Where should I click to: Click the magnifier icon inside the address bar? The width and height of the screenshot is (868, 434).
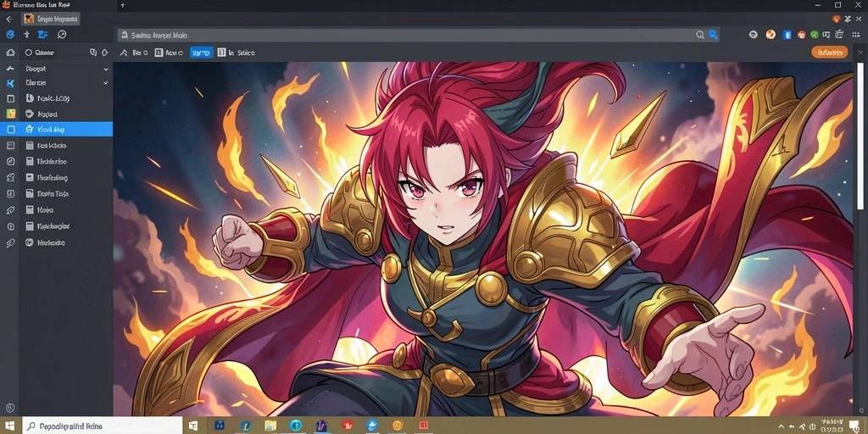[x=700, y=35]
